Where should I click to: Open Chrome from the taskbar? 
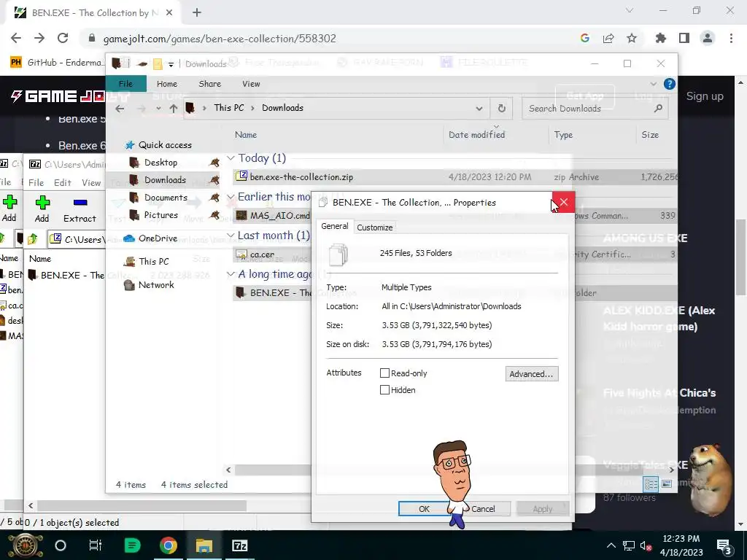click(x=168, y=545)
